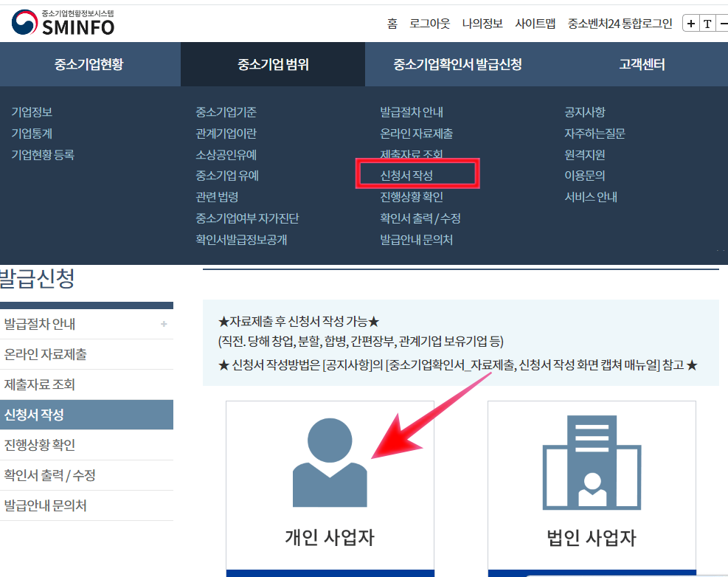The height and width of the screenshot is (577, 728).
Task: Open the 공지사항 link
Action: point(584,113)
